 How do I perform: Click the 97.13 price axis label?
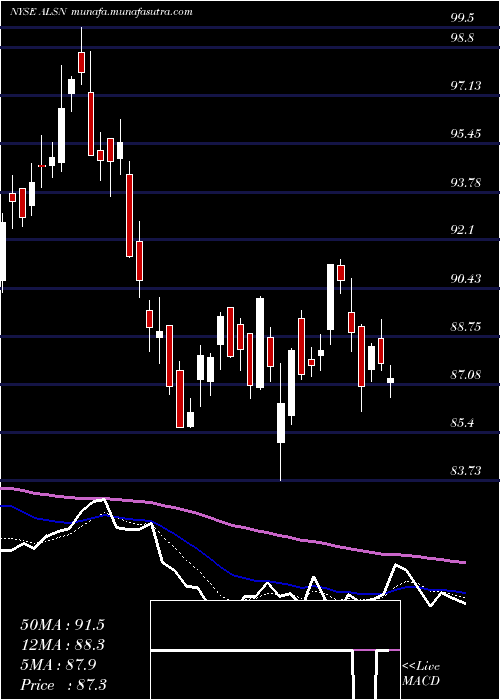(x=466, y=85)
